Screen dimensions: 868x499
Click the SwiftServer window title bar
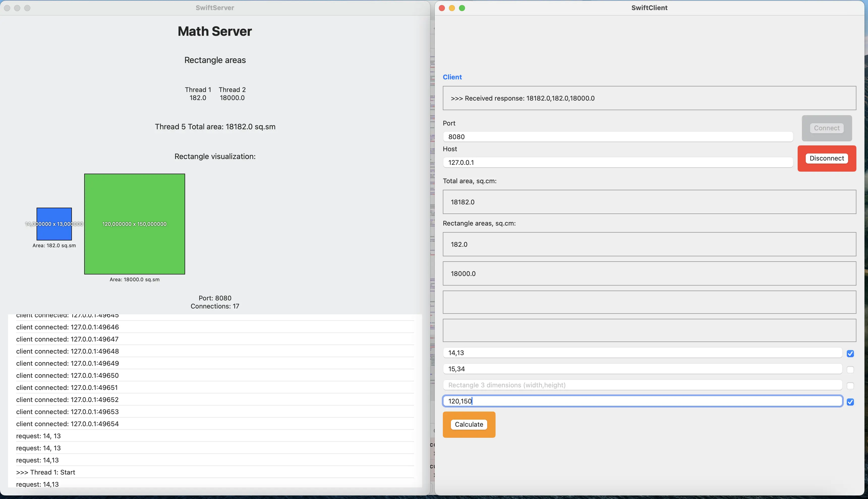tap(215, 8)
